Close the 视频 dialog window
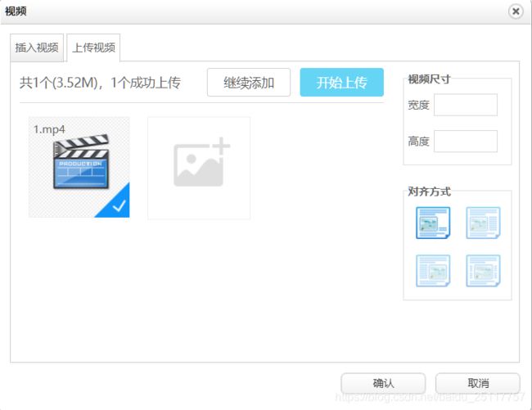 pyautogui.click(x=516, y=11)
